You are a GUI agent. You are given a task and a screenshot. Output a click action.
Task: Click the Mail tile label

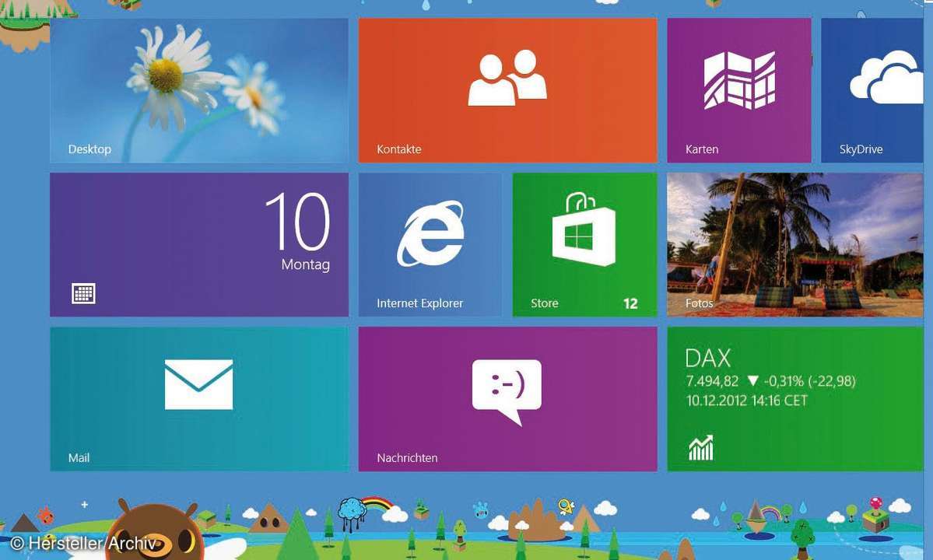(x=79, y=458)
